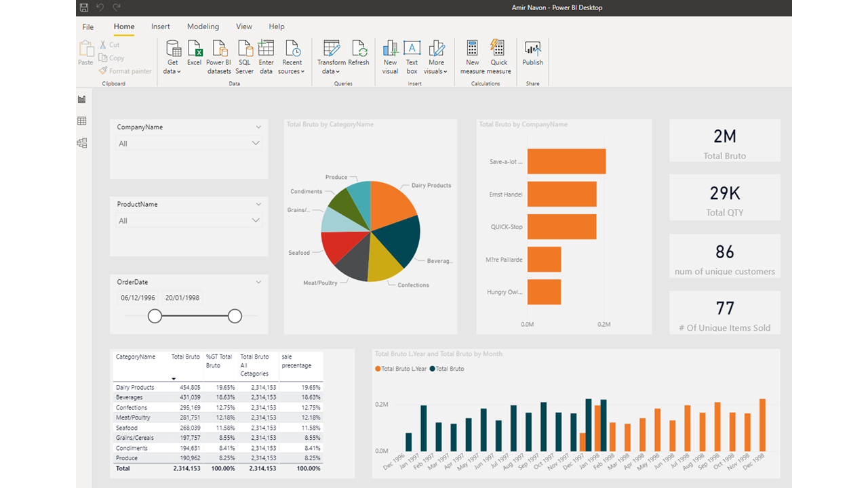Click the OrderDate slider left handle
Image resolution: width=868 pixels, height=488 pixels.
tap(155, 316)
